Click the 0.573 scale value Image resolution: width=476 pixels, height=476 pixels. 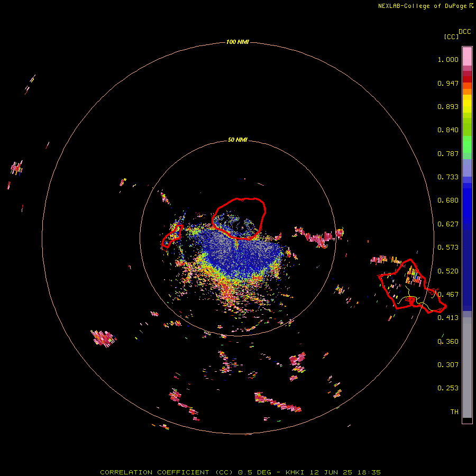[448, 248]
